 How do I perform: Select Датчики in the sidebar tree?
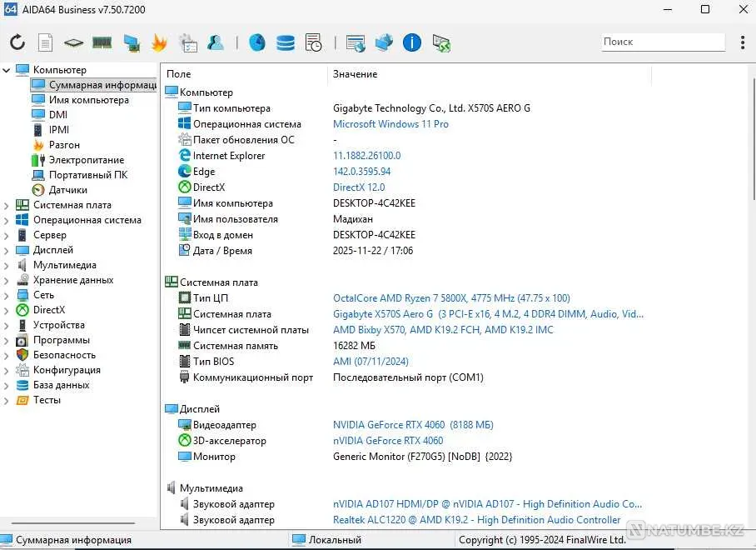67,190
